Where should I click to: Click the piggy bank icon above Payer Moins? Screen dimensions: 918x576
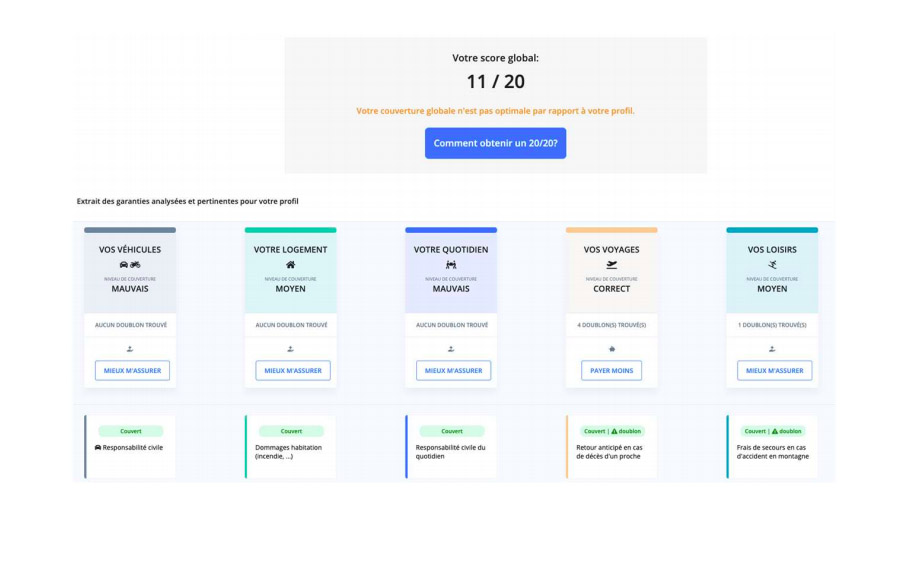click(612, 349)
